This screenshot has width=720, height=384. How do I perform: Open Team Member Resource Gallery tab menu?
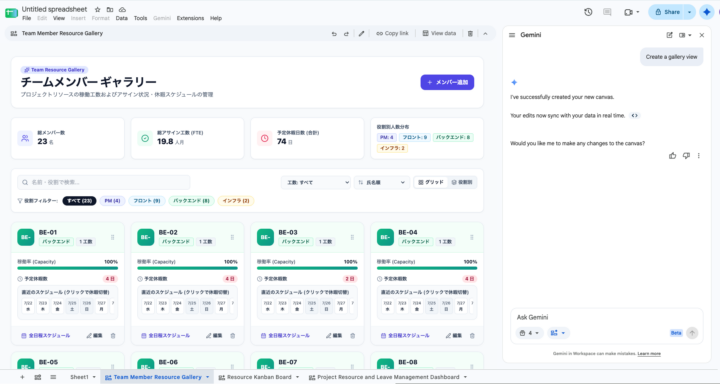point(208,377)
